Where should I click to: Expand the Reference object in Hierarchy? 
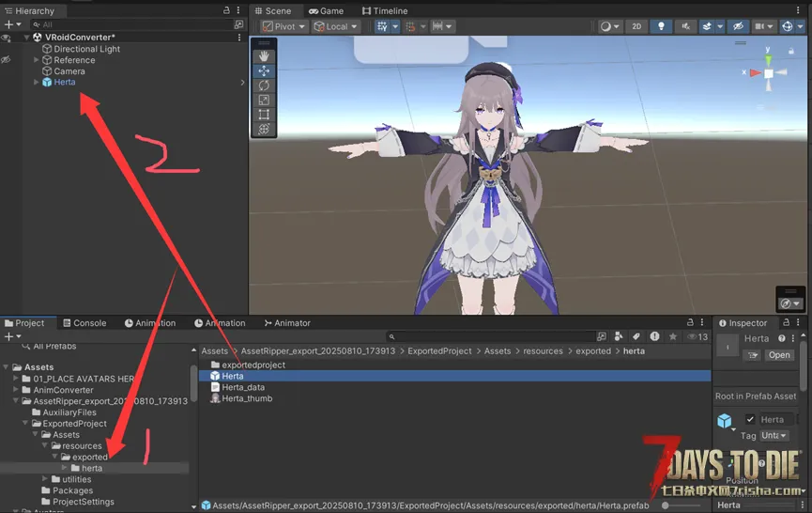pos(37,59)
